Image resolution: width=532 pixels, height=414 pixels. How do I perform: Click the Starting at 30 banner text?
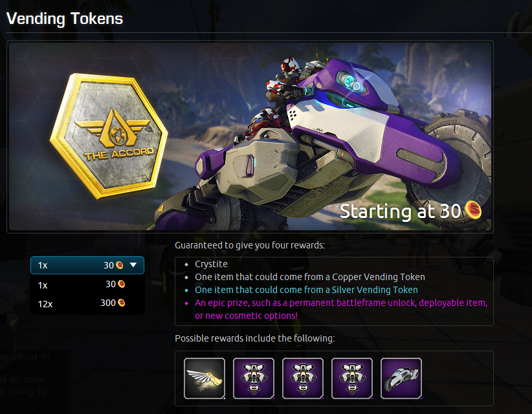coord(400,212)
